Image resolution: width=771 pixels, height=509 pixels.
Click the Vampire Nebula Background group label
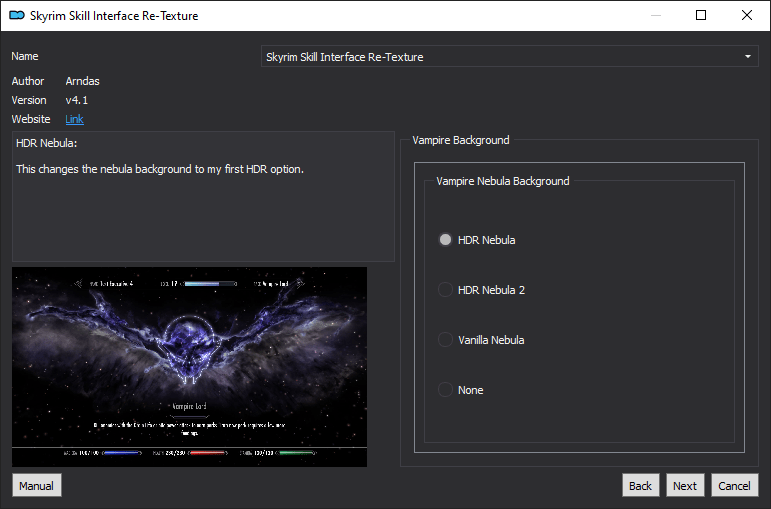coord(503,181)
